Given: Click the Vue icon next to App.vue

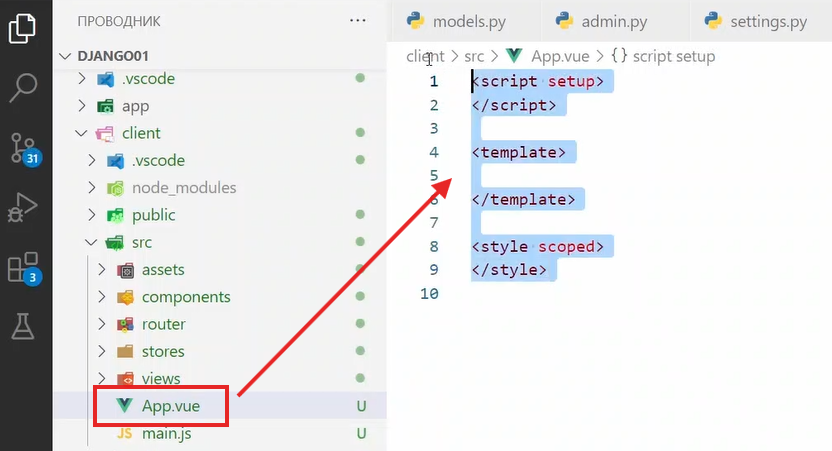Looking at the screenshot, I should coord(125,406).
